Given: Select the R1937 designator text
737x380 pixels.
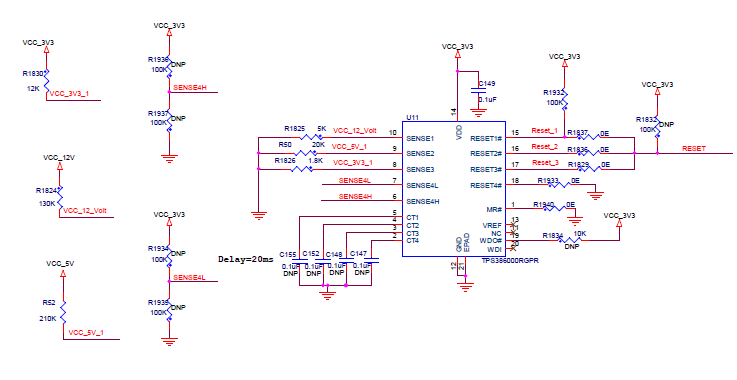Looking at the screenshot, I should pyautogui.click(x=158, y=114).
